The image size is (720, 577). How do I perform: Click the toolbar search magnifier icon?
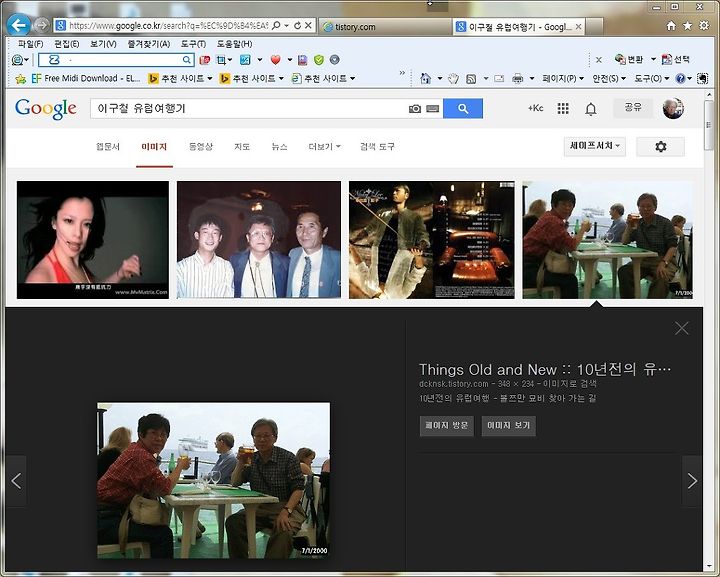[x=186, y=60]
